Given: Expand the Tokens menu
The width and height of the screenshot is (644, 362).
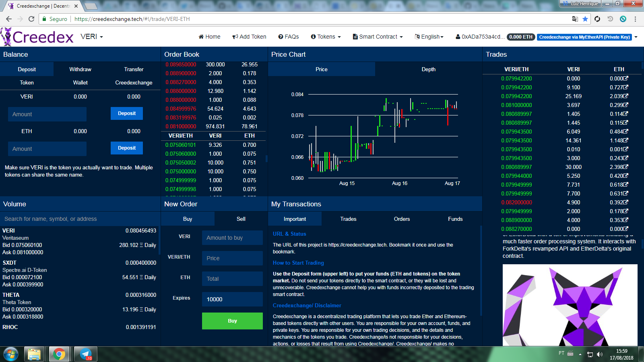Looking at the screenshot, I should (326, 37).
